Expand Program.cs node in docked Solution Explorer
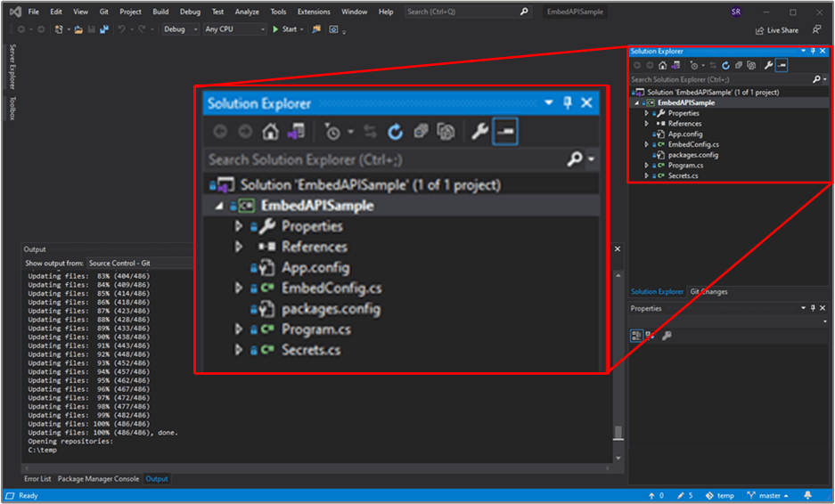Image resolution: width=835 pixels, height=504 pixels. [646, 166]
